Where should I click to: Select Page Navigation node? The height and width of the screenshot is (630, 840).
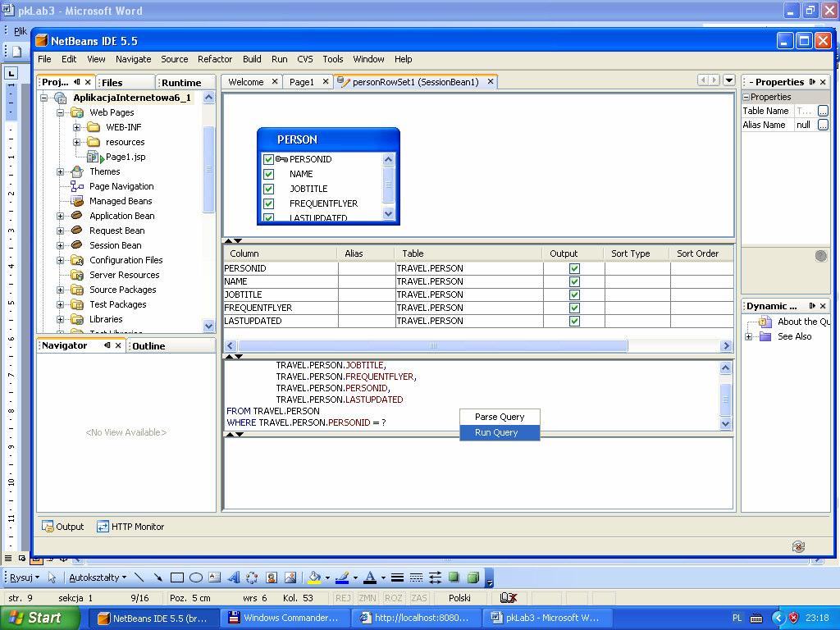pos(121,186)
